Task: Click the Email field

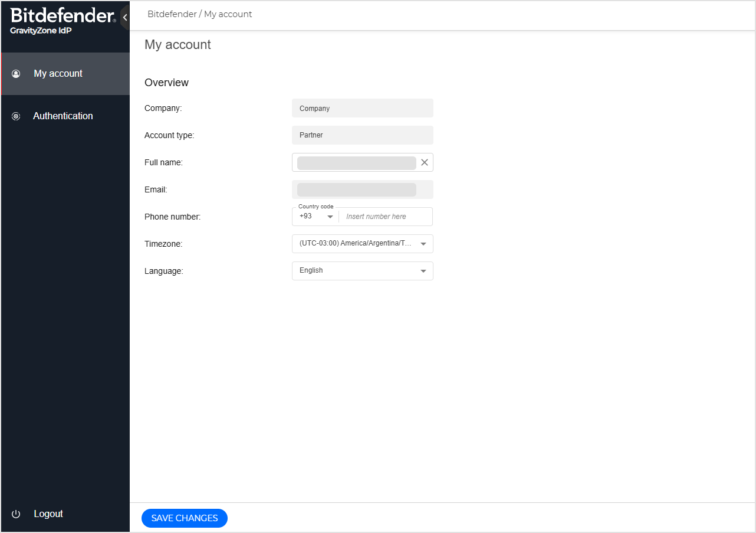Action: 362,189
